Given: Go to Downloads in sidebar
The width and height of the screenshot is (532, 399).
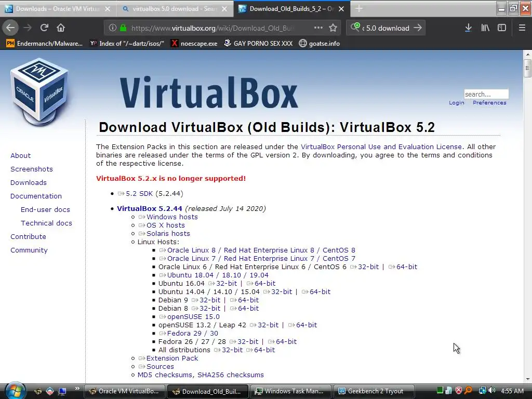Looking at the screenshot, I should [x=29, y=182].
